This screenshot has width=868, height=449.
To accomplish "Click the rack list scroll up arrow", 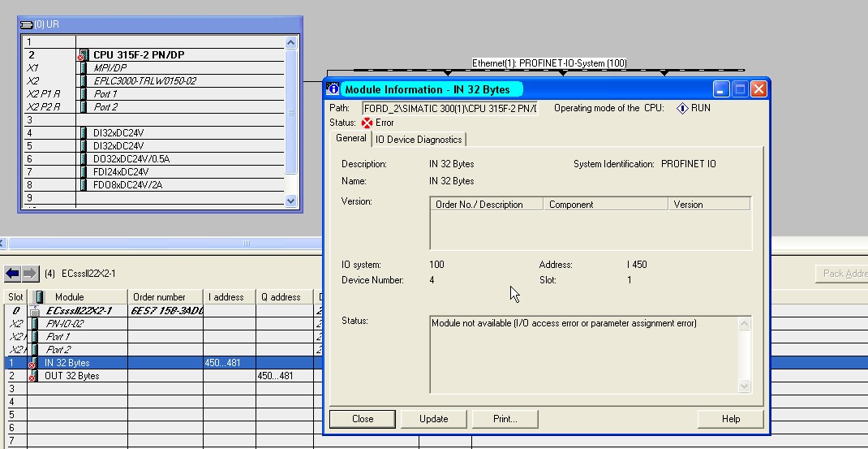I will pos(291,42).
